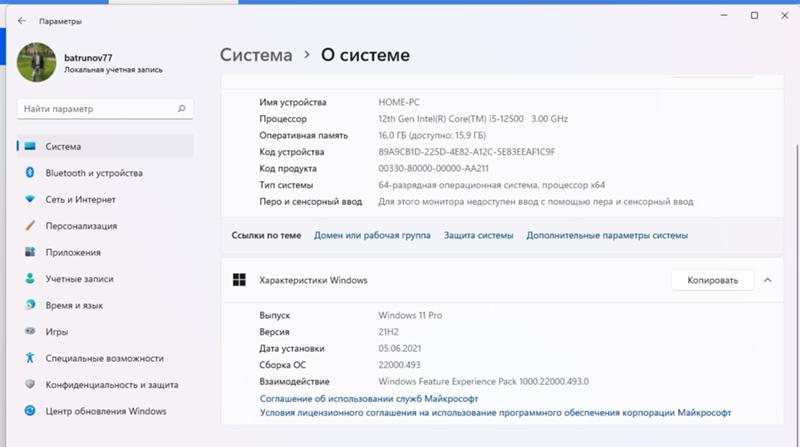Go back with the arrow icon
Image resolution: width=800 pixels, height=447 pixels.
point(21,21)
